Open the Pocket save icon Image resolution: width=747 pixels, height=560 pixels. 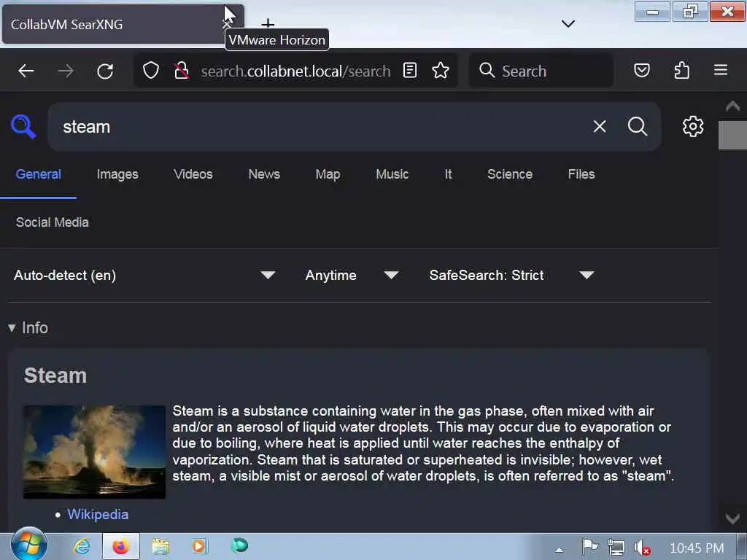tap(642, 71)
